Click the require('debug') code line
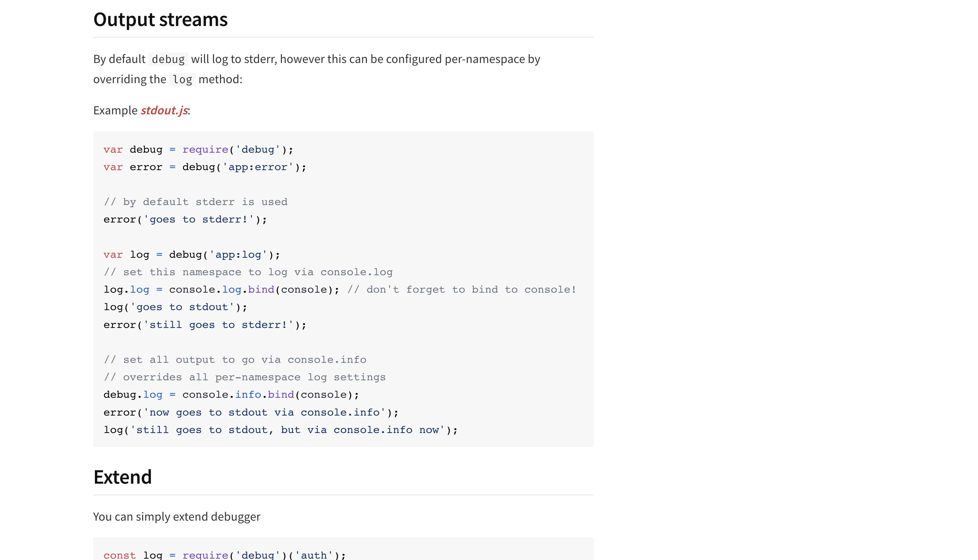Image resolution: width=978 pixels, height=560 pixels. [x=198, y=150]
